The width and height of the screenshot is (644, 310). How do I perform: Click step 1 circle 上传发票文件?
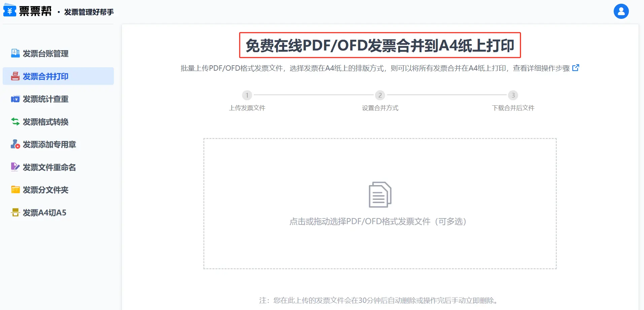pos(247,95)
